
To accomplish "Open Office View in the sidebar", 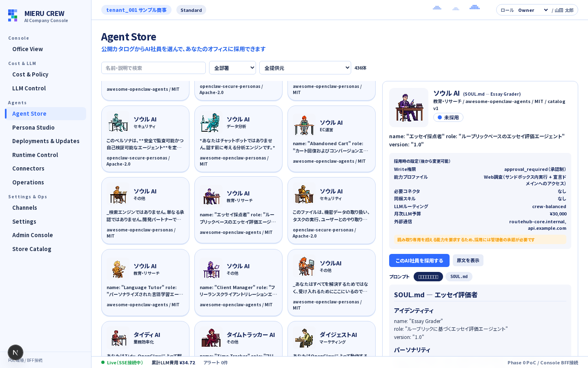I will pos(45,49).
